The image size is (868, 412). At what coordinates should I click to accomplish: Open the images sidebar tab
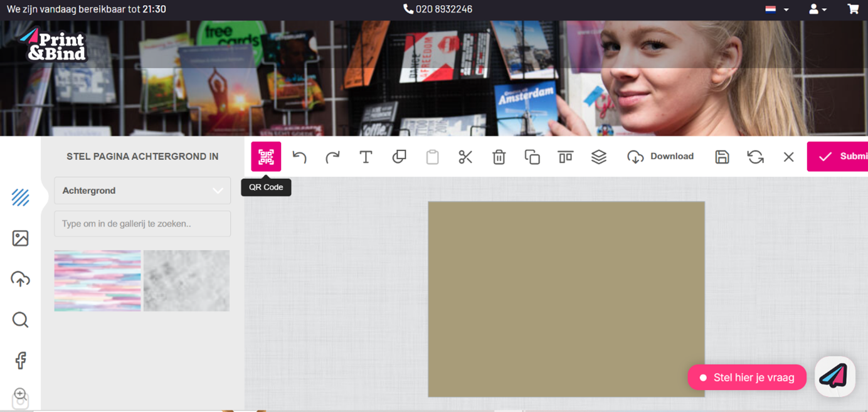pos(20,238)
